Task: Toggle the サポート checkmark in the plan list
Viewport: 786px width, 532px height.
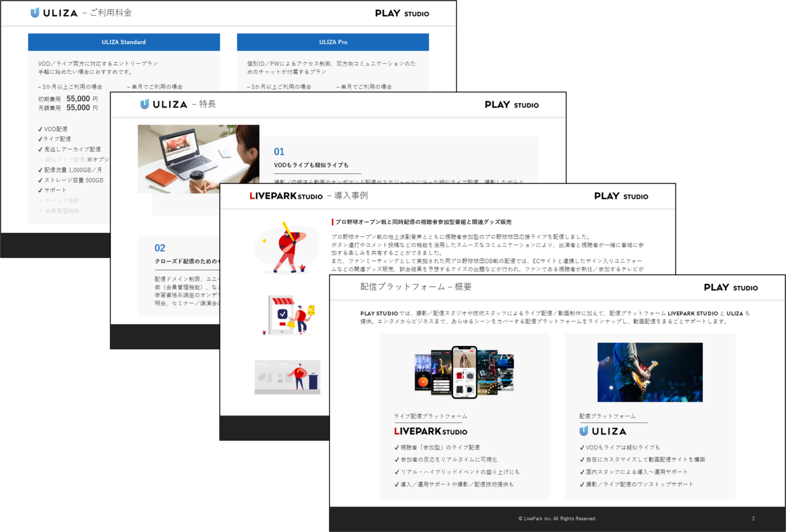Action: click(x=40, y=190)
